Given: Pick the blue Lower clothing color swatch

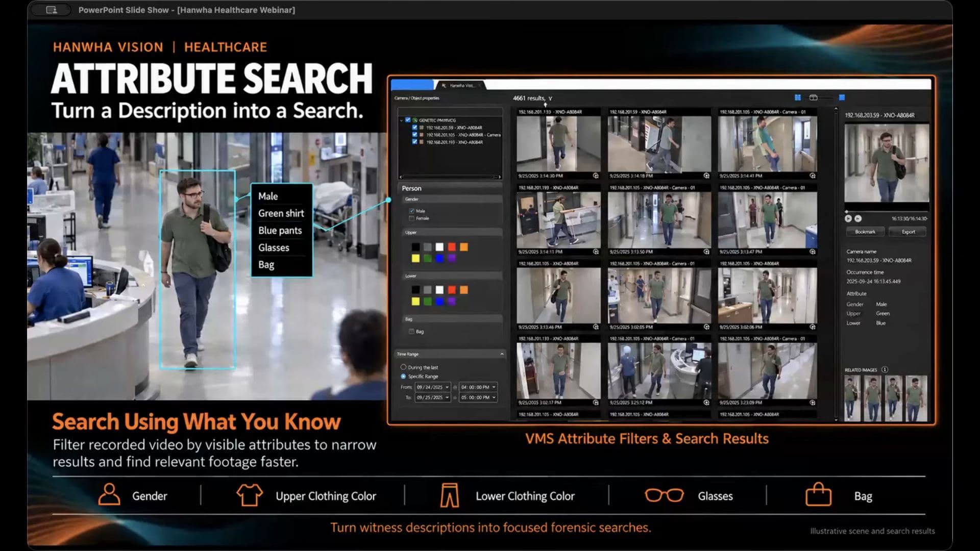Looking at the screenshot, I should click(439, 302).
